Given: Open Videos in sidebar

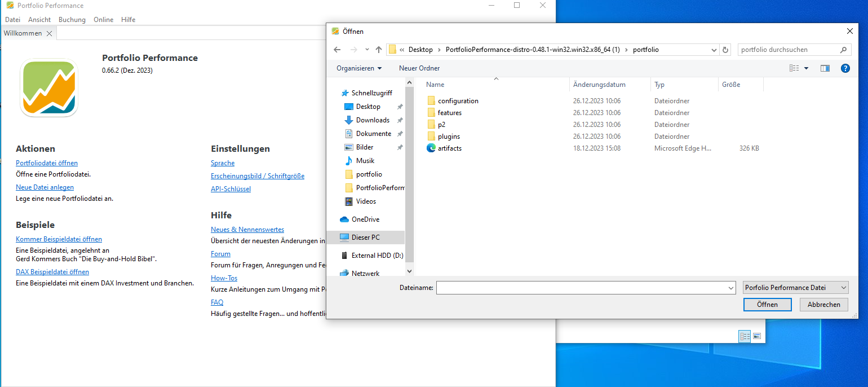Looking at the screenshot, I should click(366, 201).
